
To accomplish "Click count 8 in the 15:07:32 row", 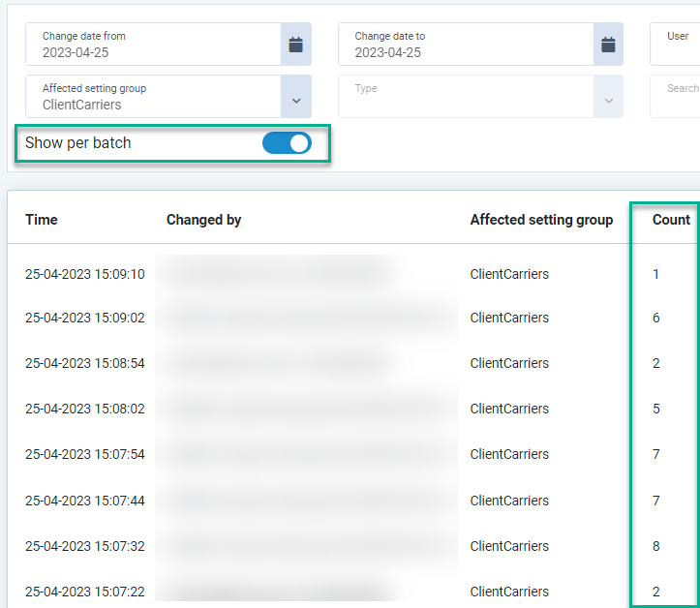I will coord(656,546).
